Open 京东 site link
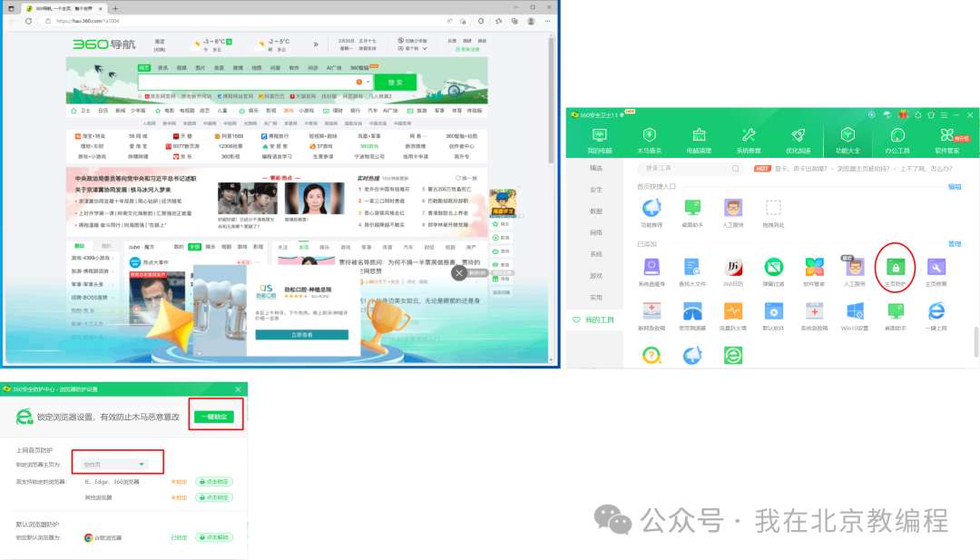 tap(183, 156)
